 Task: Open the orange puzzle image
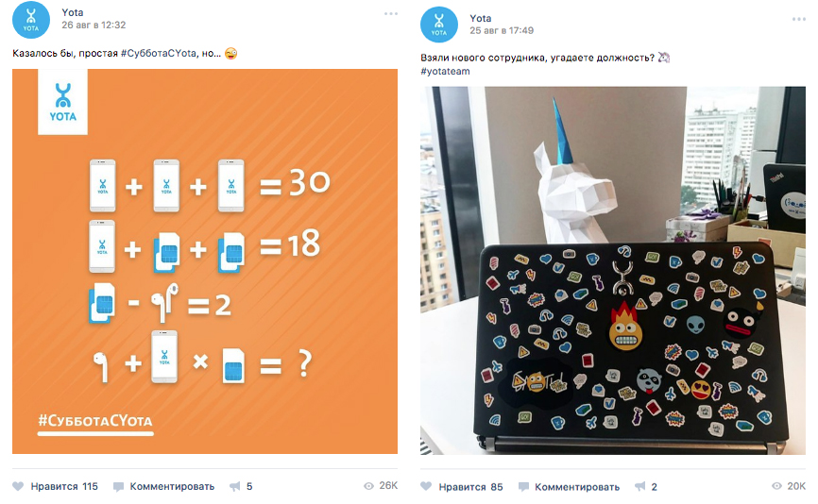(x=205, y=261)
